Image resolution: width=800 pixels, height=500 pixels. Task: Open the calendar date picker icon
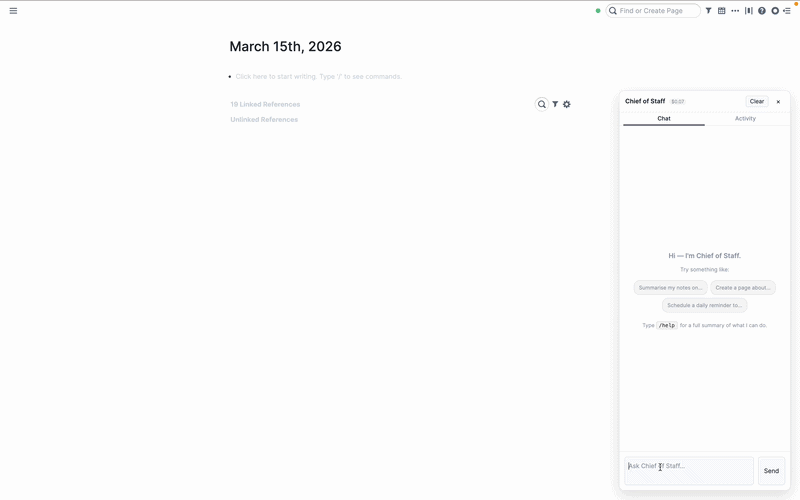(x=721, y=11)
